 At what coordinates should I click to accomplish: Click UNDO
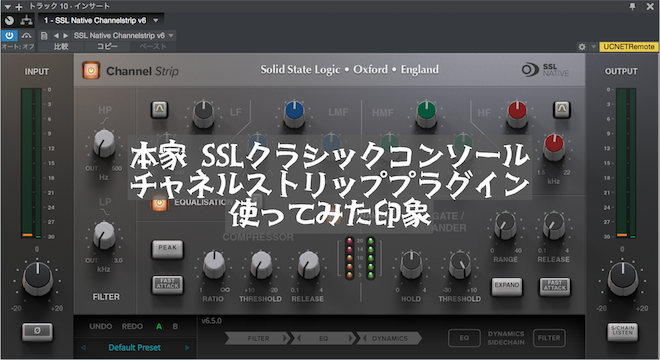pos(101,326)
